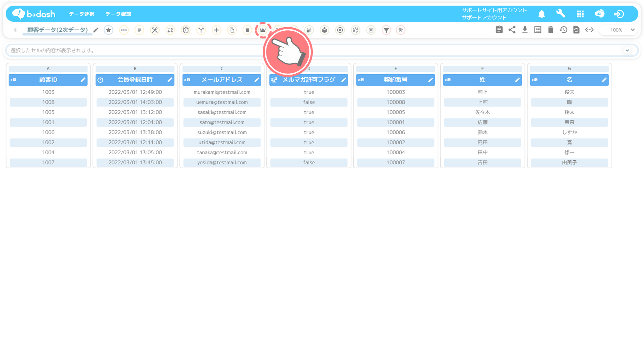
Task: Open the list view icon
Action: (538, 30)
